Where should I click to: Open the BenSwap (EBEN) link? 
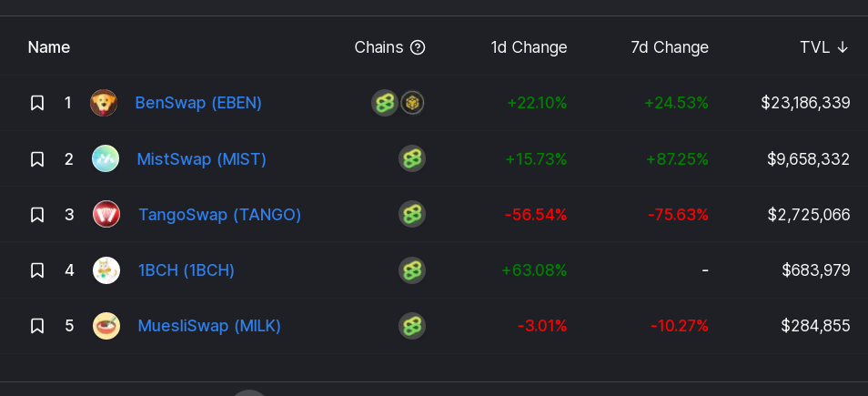(198, 103)
